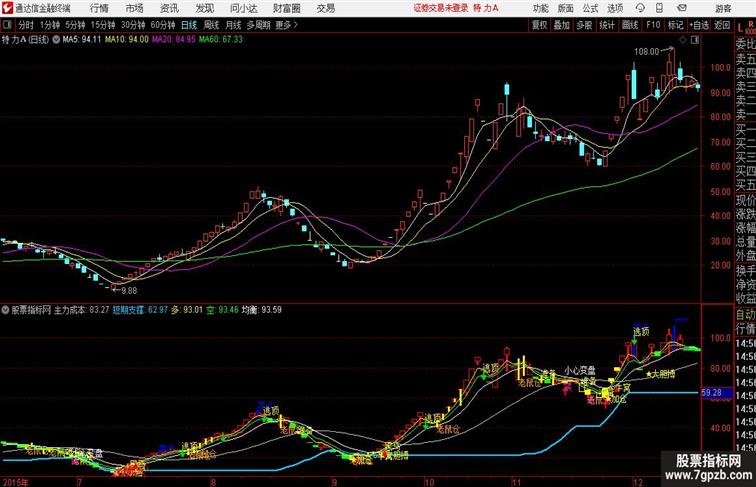
Task: Click the 统计 statistics button
Action: click(607, 25)
